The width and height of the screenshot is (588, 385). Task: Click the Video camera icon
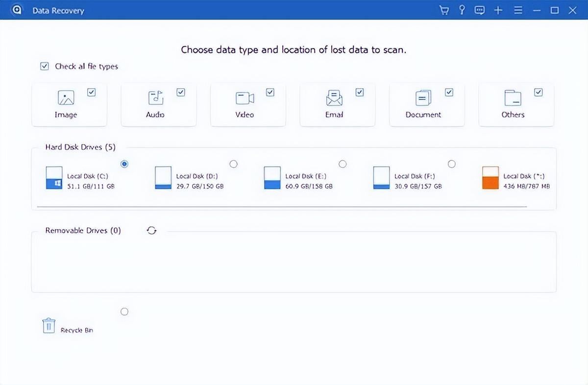click(x=245, y=98)
